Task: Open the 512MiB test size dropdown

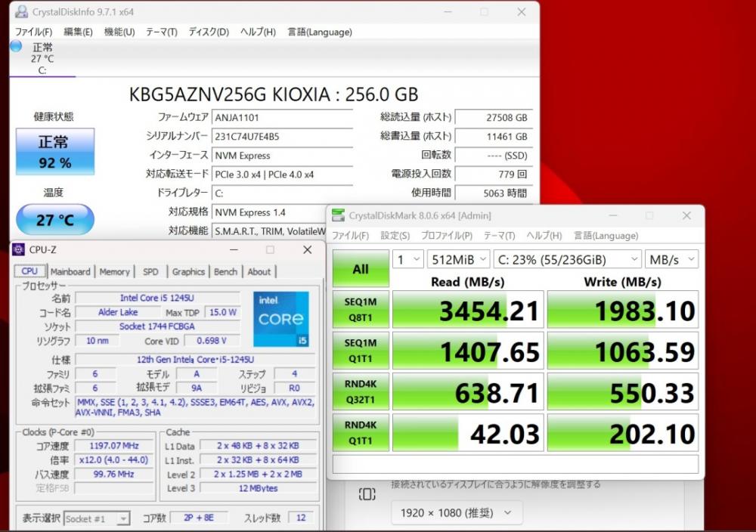Action: point(459,259)
